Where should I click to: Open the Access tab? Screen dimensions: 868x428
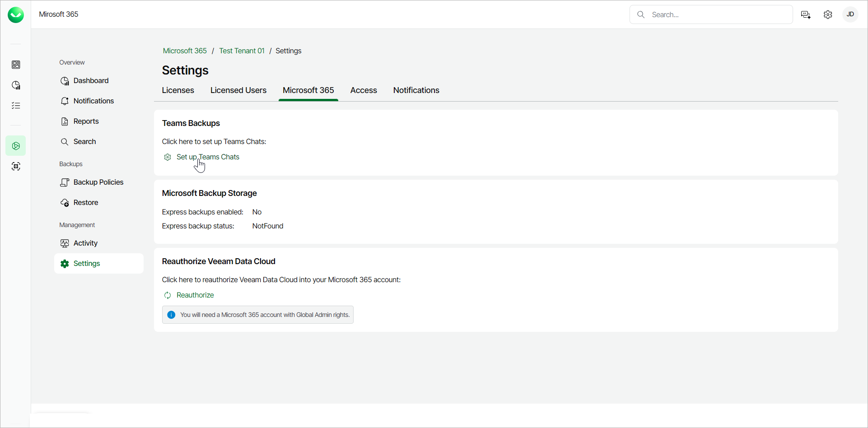(364, 90)
